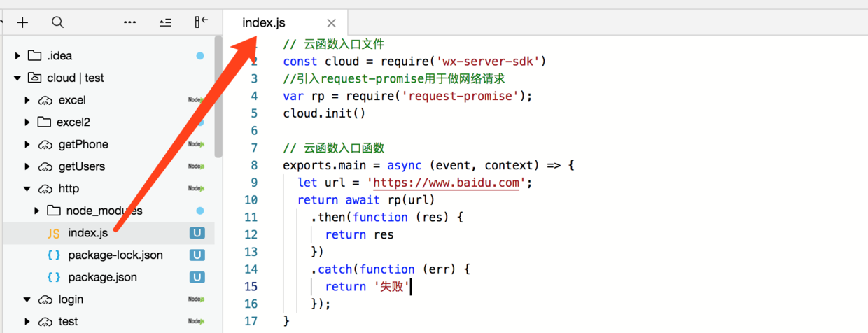The width and height of the screenshot is (868, 333).
Task: Expand the .idea folder arrow
Action: click(17, 56)
